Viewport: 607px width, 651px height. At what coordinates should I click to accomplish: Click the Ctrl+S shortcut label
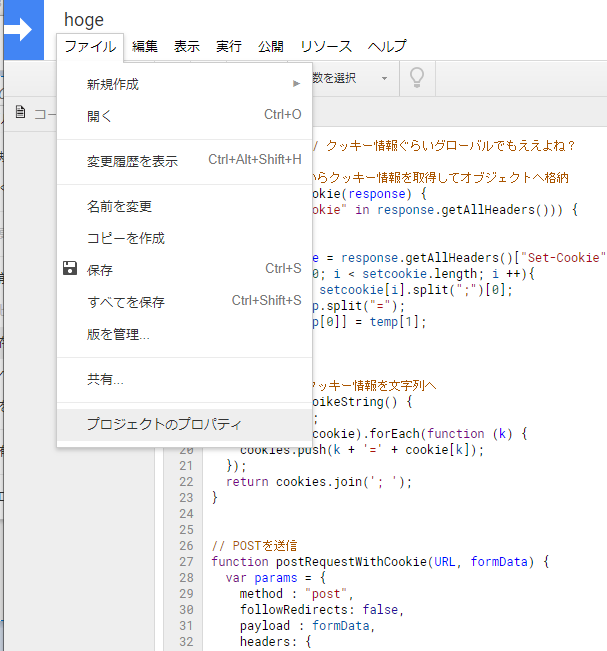pyautogui.click(x=283, y=269)
